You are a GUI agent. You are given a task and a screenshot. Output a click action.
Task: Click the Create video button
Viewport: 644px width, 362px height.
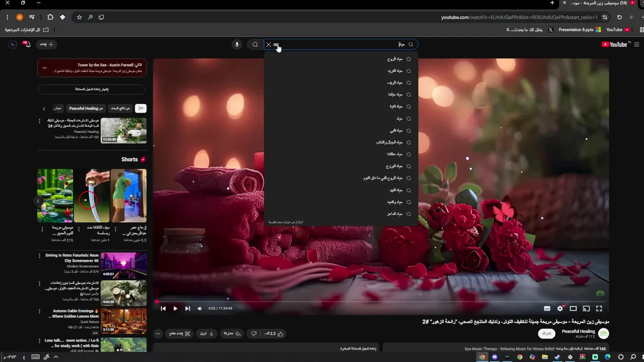pos(47,44)
